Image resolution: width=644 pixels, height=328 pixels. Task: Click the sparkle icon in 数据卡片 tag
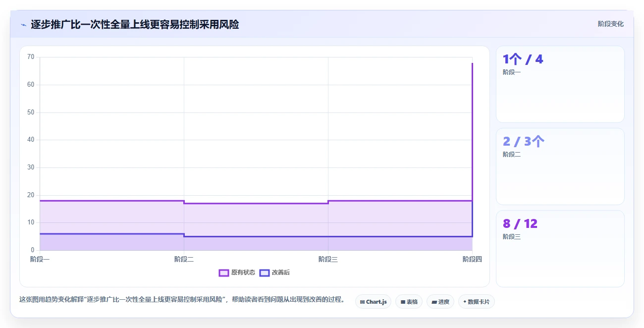[x=465, y=302]
